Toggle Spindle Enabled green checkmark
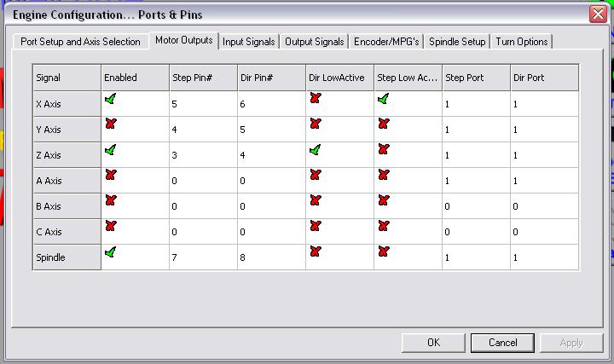Screen dimensions: 614x364 click(x=110, y=252)
